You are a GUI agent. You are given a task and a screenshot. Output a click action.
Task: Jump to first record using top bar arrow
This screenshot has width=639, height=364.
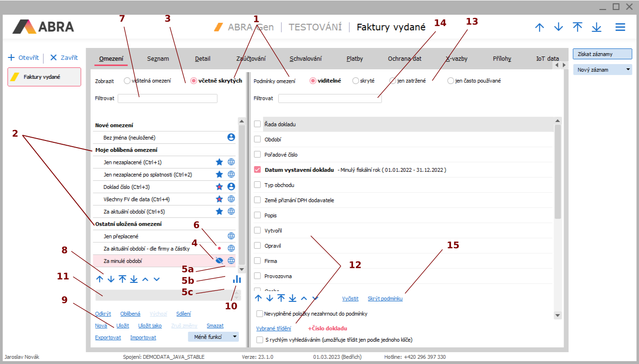[x=577, y=27]
